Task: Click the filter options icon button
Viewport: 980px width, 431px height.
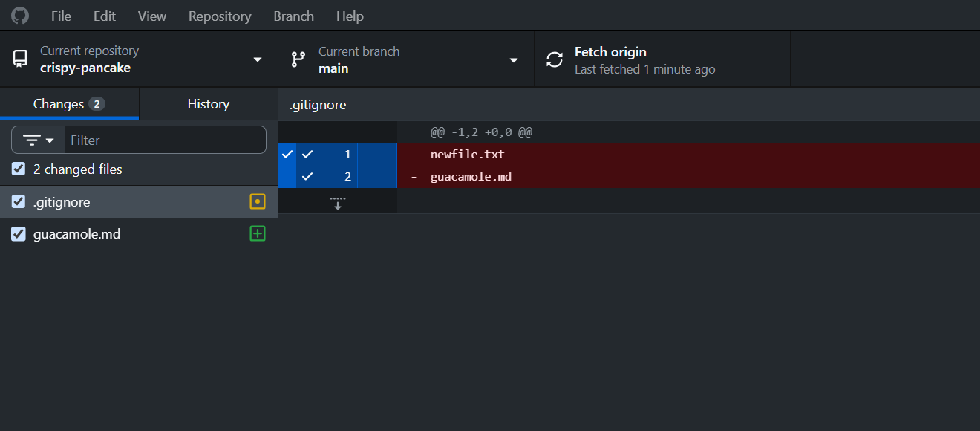Action: tap(39, 140)
